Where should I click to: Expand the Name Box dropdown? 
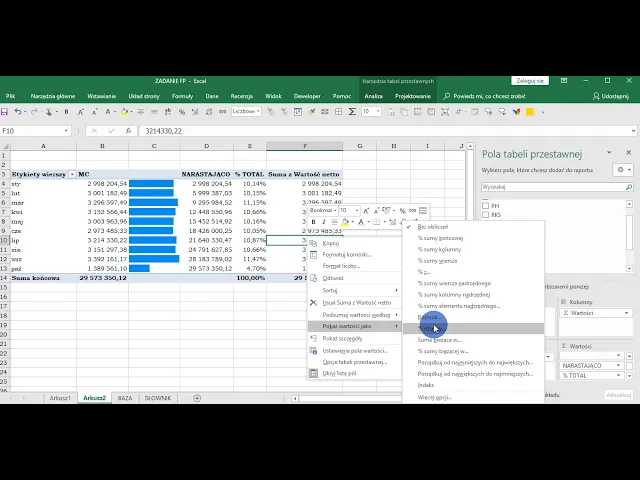click(67, 131)
